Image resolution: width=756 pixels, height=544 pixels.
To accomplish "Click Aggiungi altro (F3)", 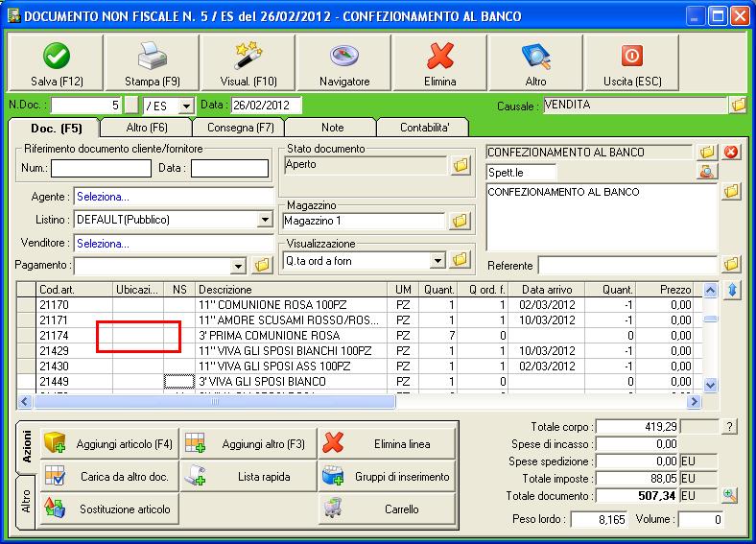I will coord(248,443).
